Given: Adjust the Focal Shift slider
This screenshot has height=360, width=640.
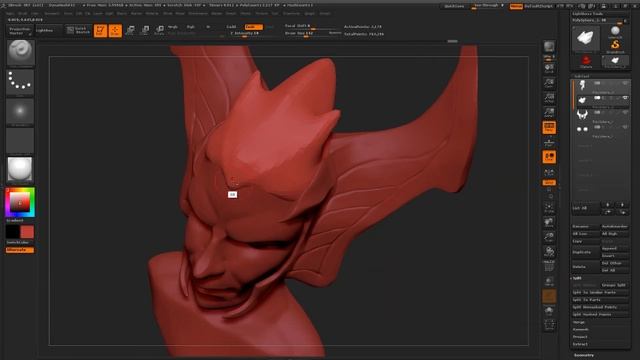Looking at the screenshot, I should coord(312,26).
